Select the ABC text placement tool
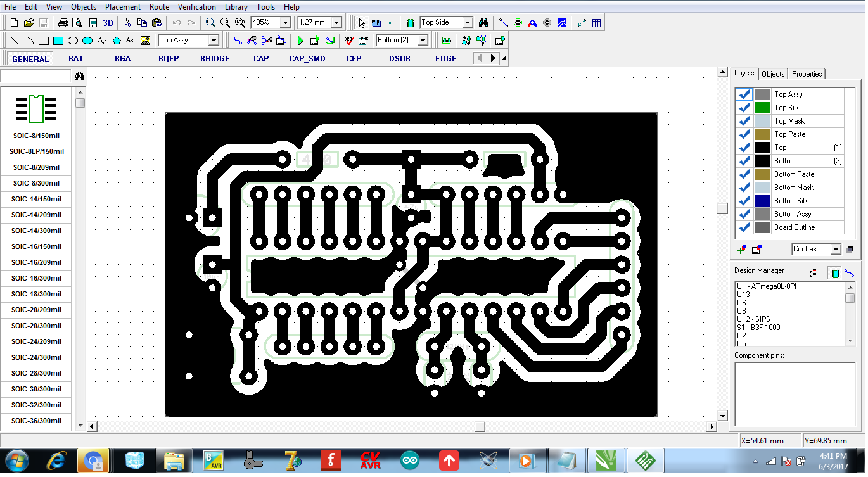This screenshot has height=477, width=868. pos(131,40)
